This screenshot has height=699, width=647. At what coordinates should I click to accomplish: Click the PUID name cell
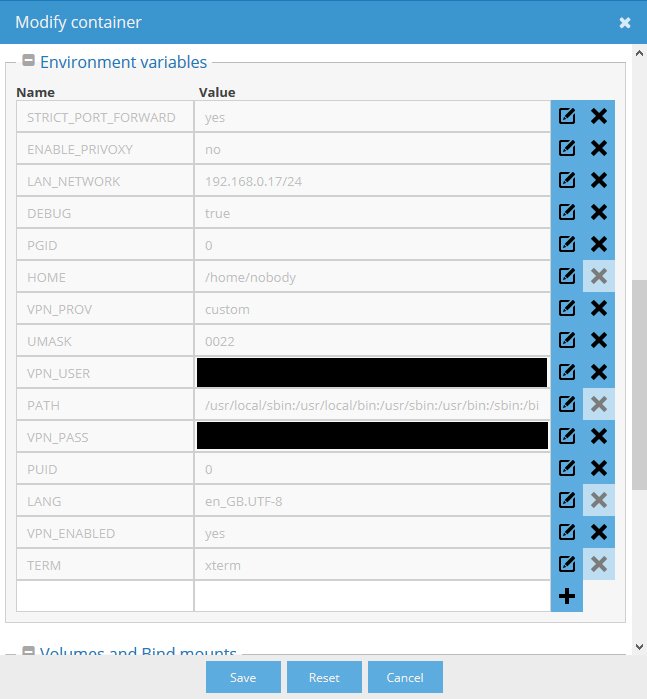coord(105,469)
